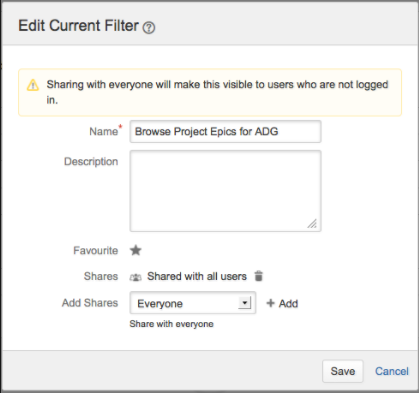Click the + Add share link
This screenshot has width=419, height=393.
[x=282, y=303]
